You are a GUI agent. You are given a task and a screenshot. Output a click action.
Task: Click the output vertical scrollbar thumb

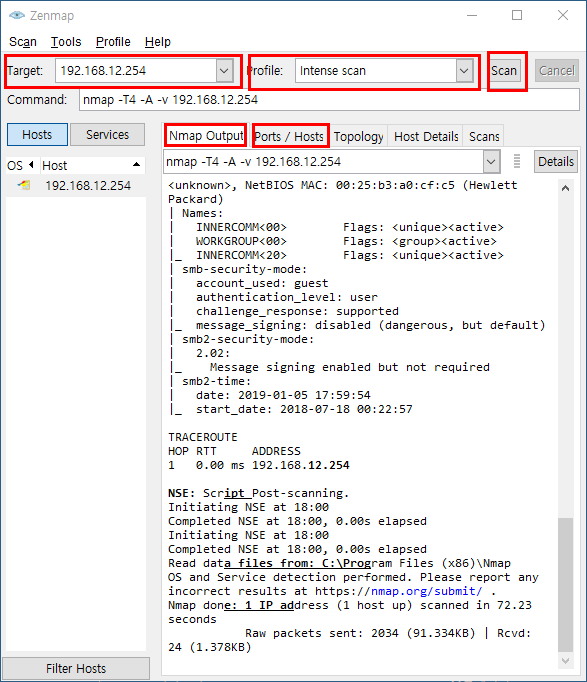click(x=565, y=585)
